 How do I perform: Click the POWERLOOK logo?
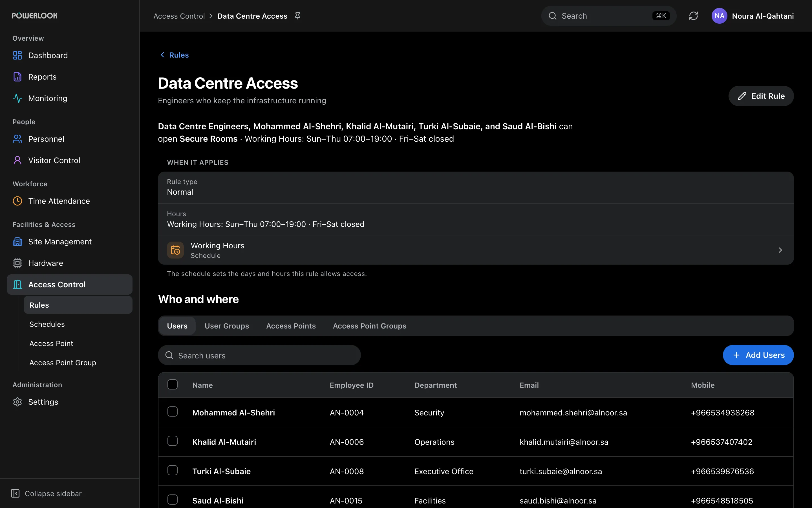coord(35,16)
